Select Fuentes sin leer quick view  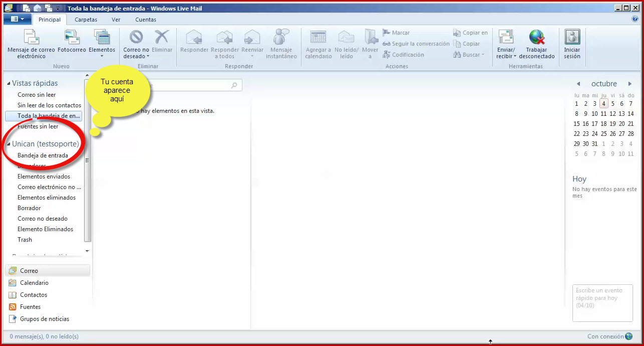(x=38, y=126)
